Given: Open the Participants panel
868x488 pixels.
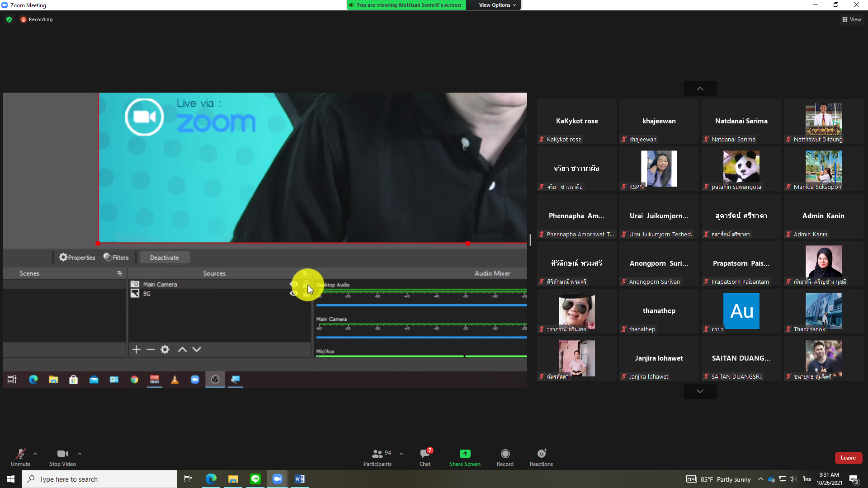Looking at the screenshot, I should 377,457.
